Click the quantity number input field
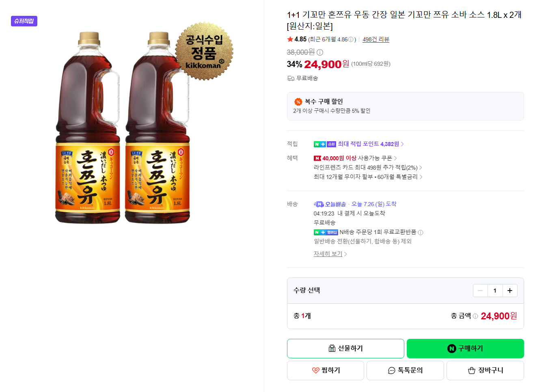Image resolution: width=533 pixels, height=392 pixels. pyautogui.click(x=495, y=291)
